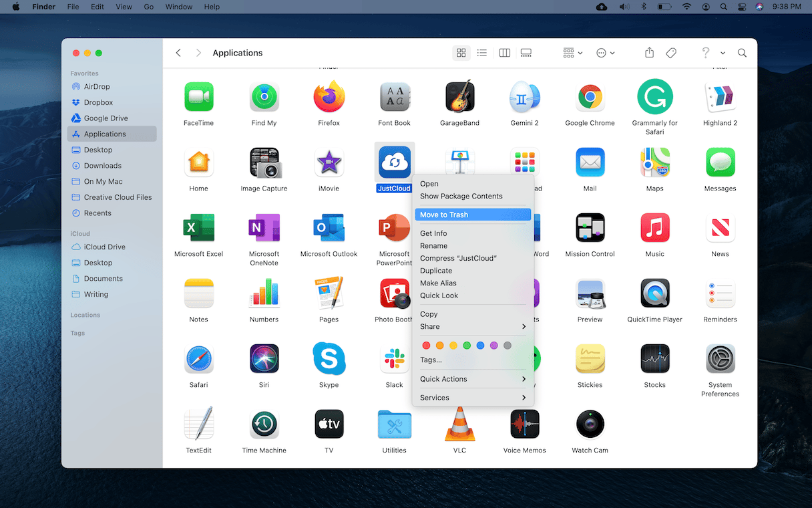Select the Microsoft OneNote icon
Image resolution: width=812 pixels, height=508 pixels.
[264, 228]
